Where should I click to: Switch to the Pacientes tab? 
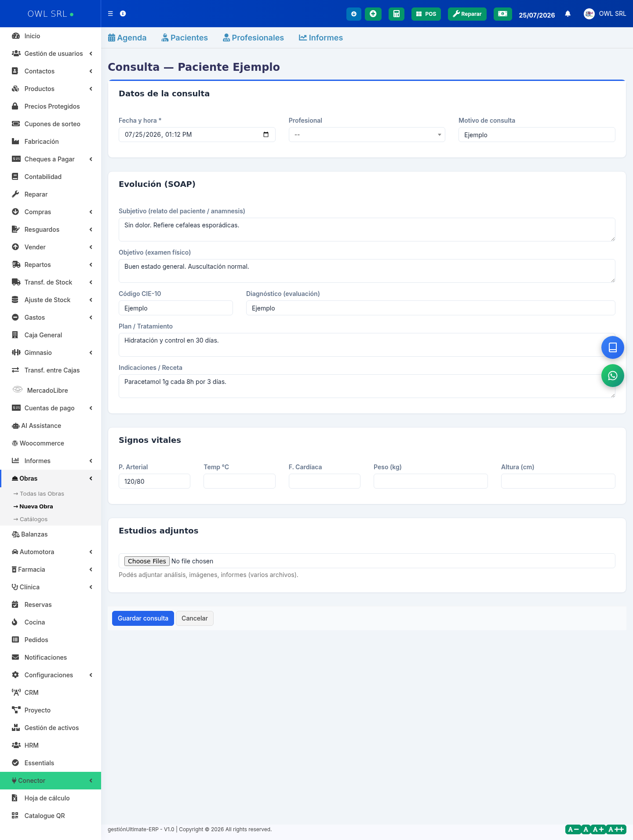point(185,38)
